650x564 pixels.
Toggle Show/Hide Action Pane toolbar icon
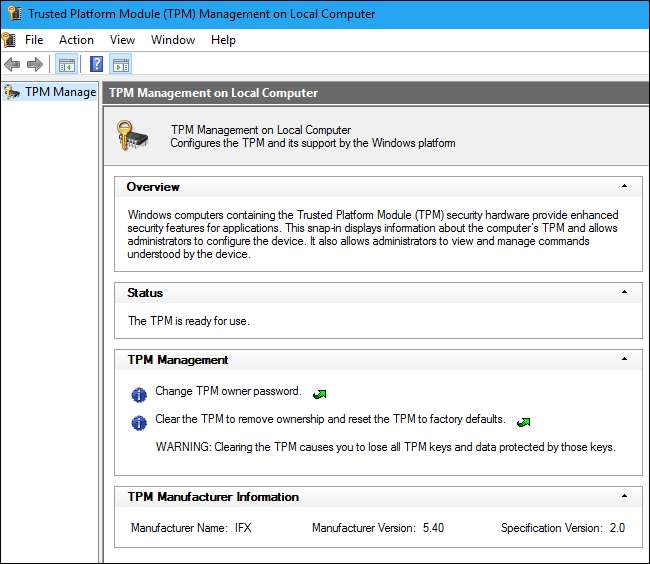pyautogui.click(x=121, y=65)
